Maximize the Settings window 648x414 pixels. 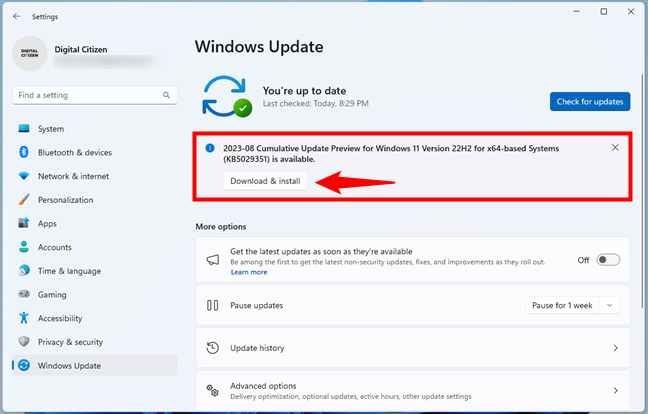(604, 12)
